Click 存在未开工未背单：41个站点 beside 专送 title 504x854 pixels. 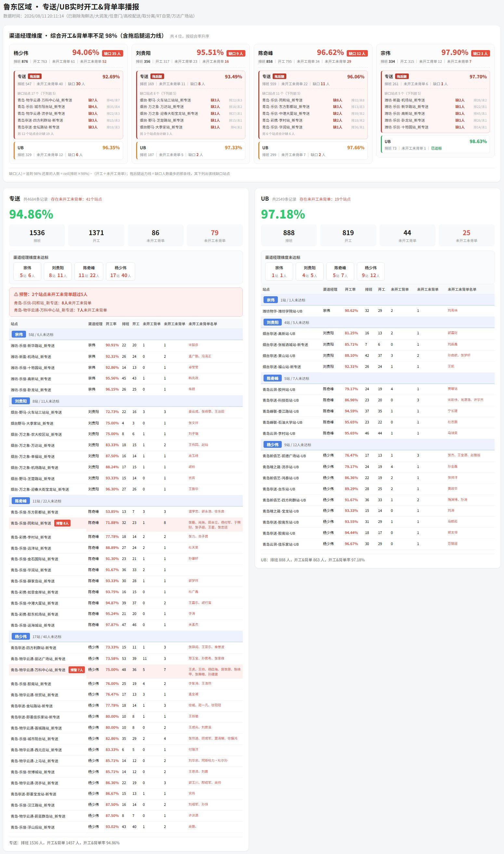pyautogui.click(x=76, y=199)
